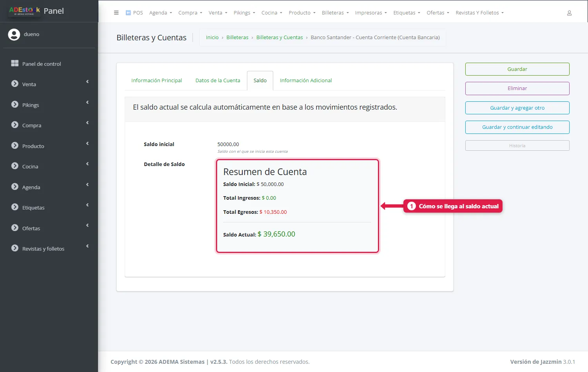The image size is (588, 372).
Task: Open the Historia button
Action: coord(517,146)
